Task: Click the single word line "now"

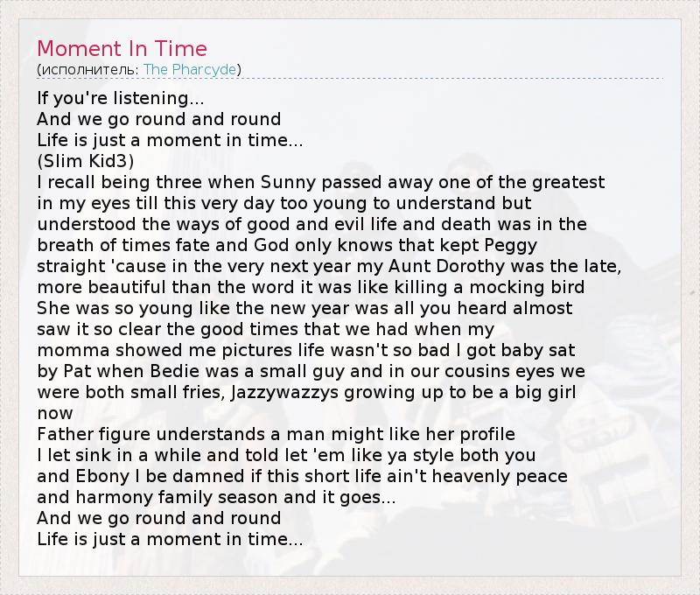Action: [x=55, y=413]
